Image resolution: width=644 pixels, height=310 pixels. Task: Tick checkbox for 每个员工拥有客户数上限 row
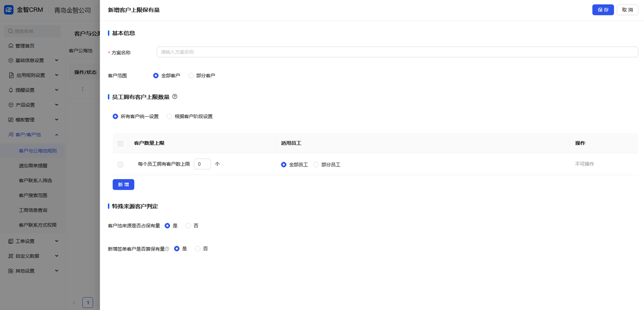120,165
